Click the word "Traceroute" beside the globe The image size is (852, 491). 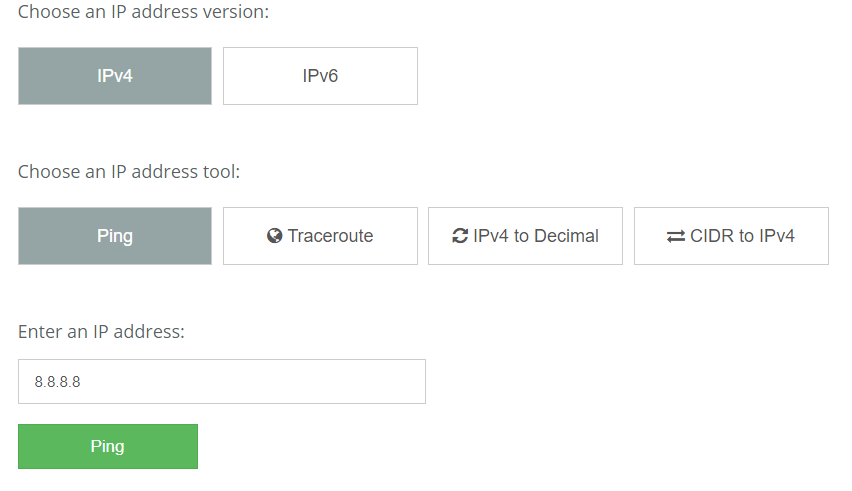click(330, 237)
